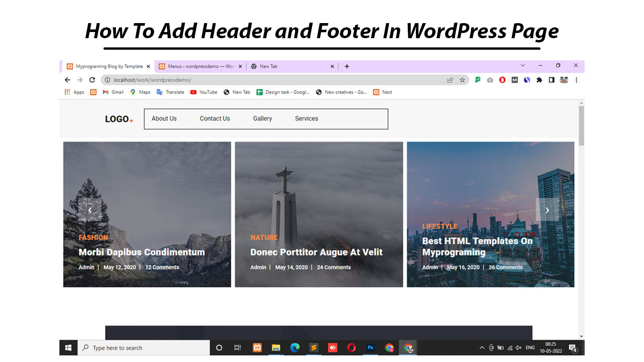
Task: Click the slider previous arrow
Action: click(90, 210)
